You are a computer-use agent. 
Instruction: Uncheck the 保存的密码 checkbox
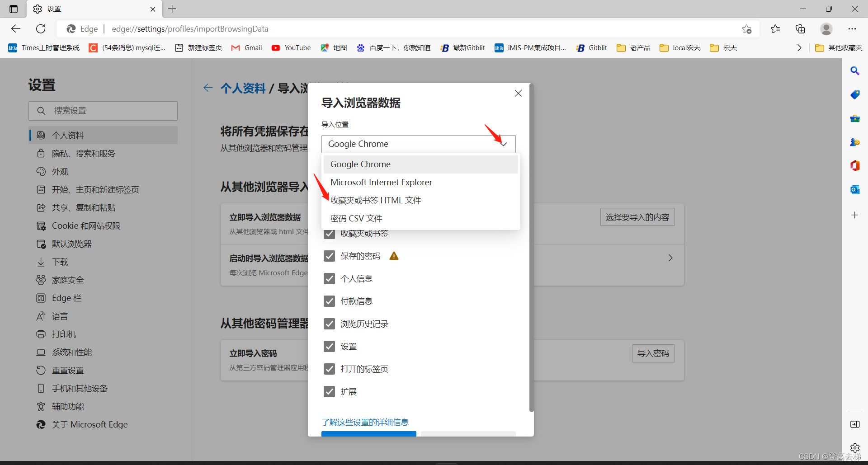pyautogui.click(x=330, y=256)
